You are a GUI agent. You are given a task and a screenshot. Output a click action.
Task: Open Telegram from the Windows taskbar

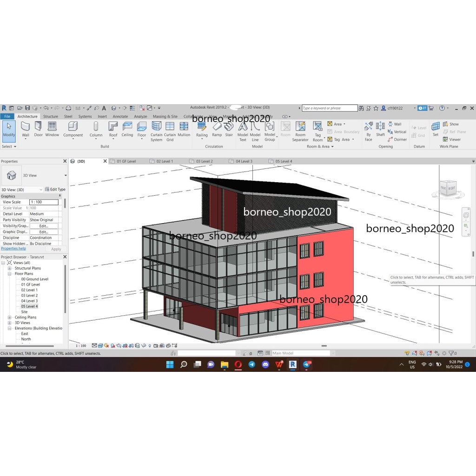(251, 364)
